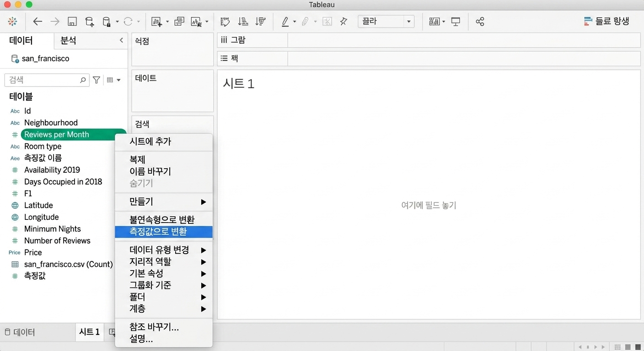Image resolution: width=644 pixels, height=351 pixels.
Task: Click the Availability 2019 field
Action: (x=52, y=170)
